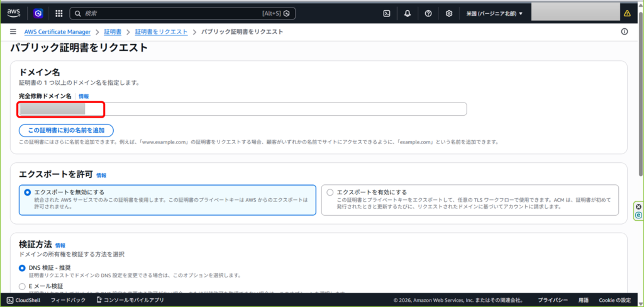
Task: Open the settings gear icon
Action: (449, 13)
